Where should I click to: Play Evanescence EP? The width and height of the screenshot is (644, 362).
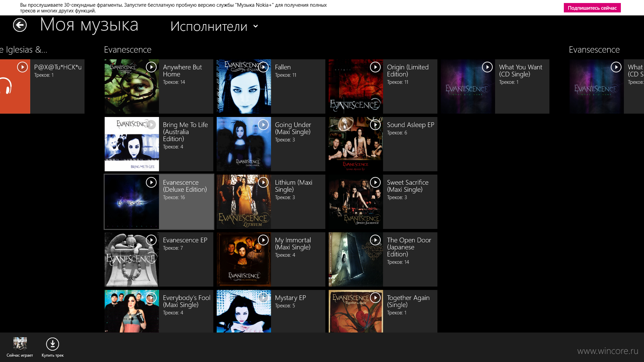tap(151, 240)
